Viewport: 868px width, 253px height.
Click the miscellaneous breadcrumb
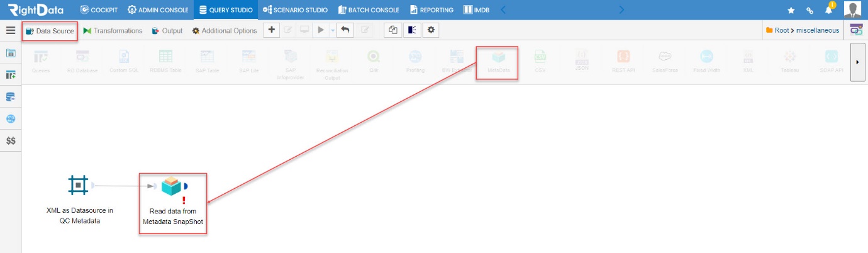coord(818,30)
